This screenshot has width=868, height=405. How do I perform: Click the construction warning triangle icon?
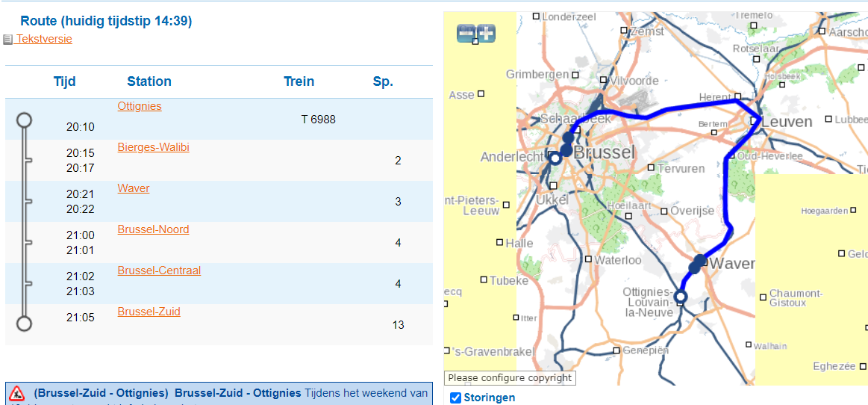[x=16, y=393]
